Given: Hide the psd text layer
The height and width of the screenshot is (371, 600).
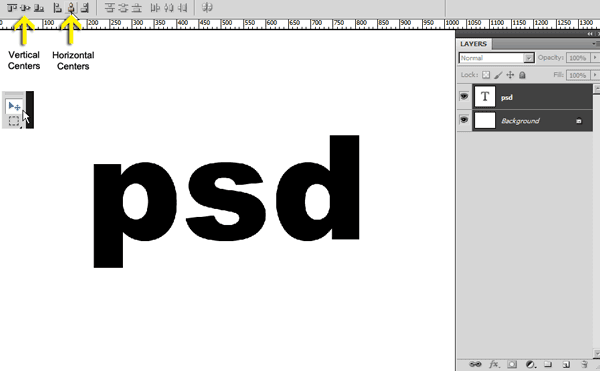Looking at the screenshot, I should [x=464, y=96].
